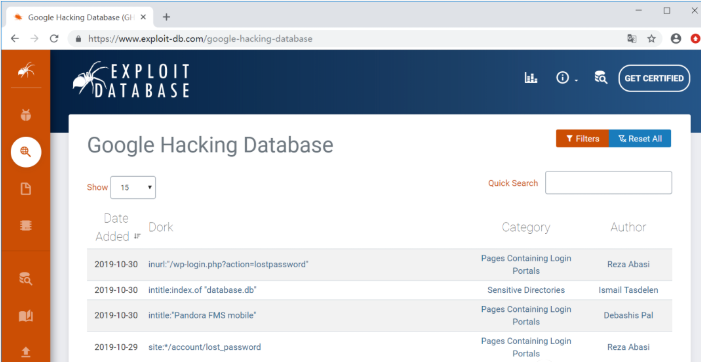
Task: Click the sidebar upload submissions icon
Action: coord(26,352)
